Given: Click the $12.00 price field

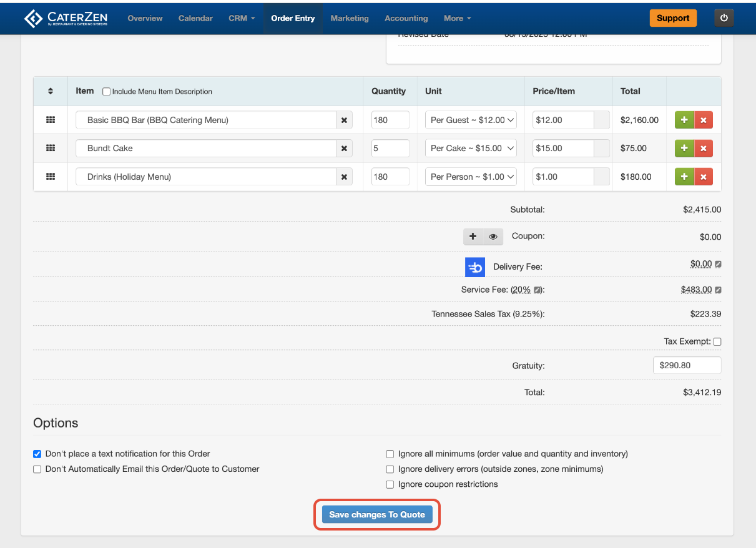Looking at the screenshot, I should [563, 120].
